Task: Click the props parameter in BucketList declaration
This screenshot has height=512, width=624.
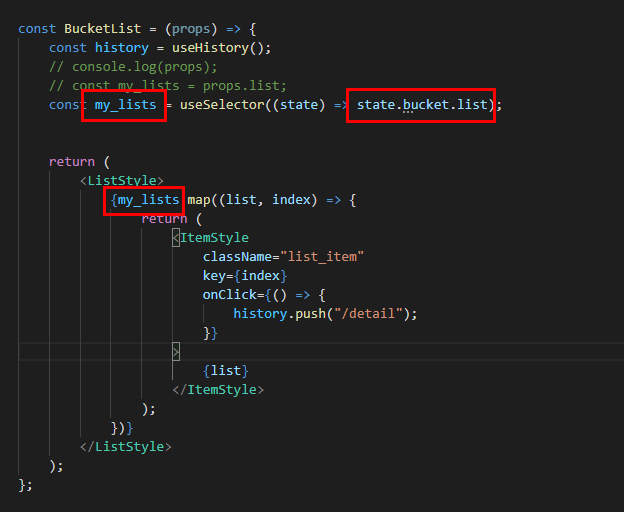Action: coord(191,29)
